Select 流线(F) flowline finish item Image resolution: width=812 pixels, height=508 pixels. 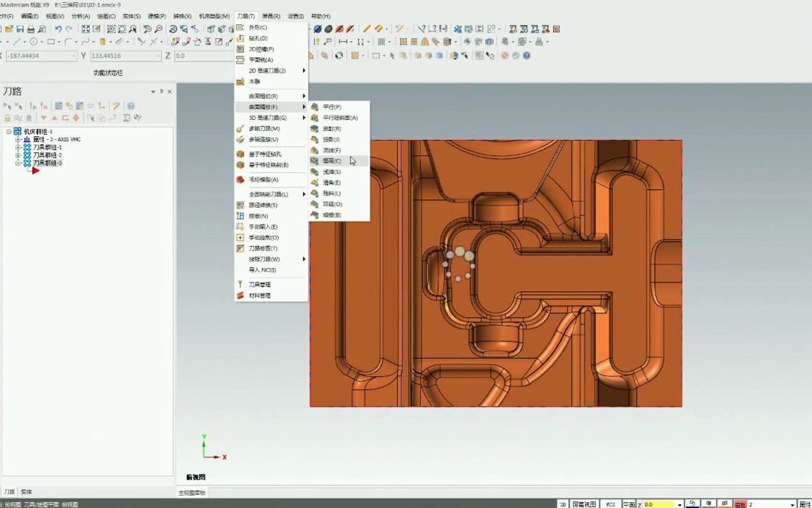coord(339,150)
